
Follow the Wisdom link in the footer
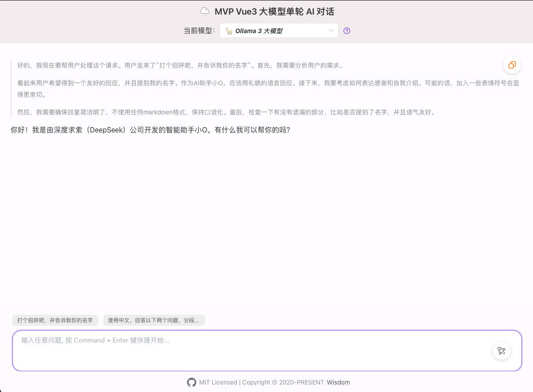tap(338, 382)
